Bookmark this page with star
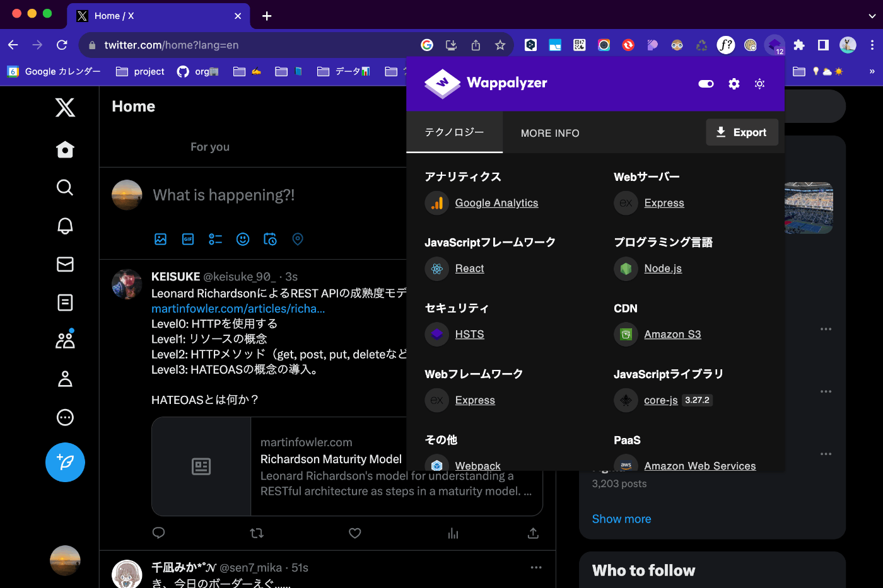The height and width of the screenshot is (588, 883). coord(500,45)
